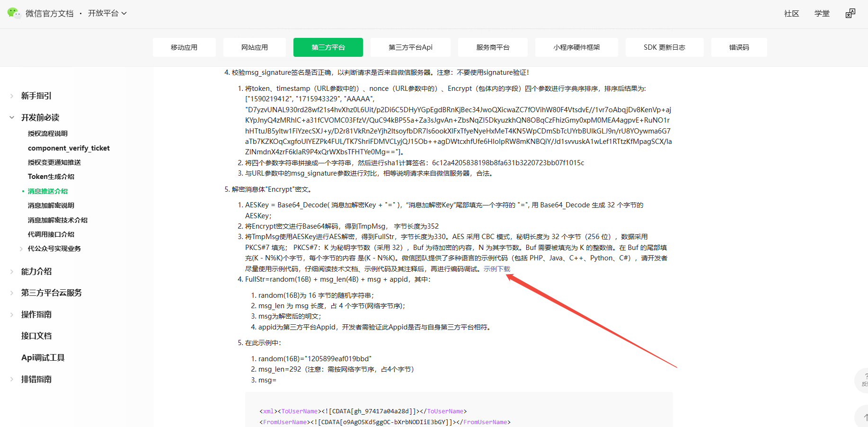The image size is (868, 427).
Task: Go to 学堂 in the header
Action: 822,13
